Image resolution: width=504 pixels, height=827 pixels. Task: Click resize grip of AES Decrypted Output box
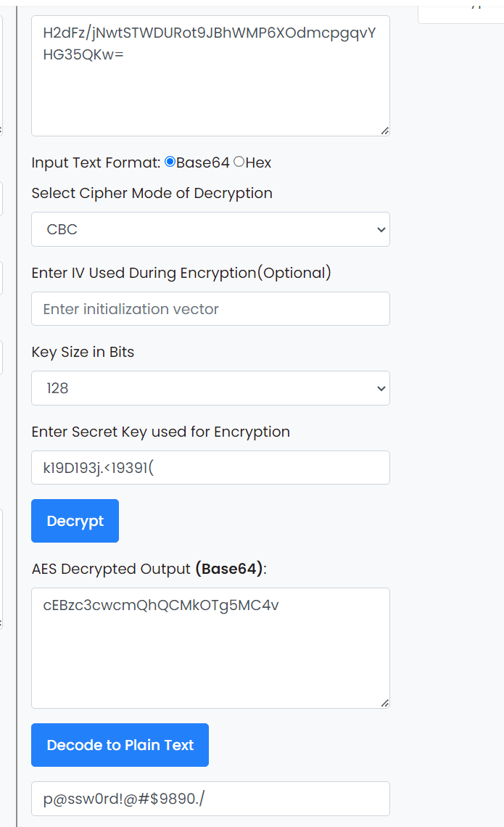click(384, 703)
